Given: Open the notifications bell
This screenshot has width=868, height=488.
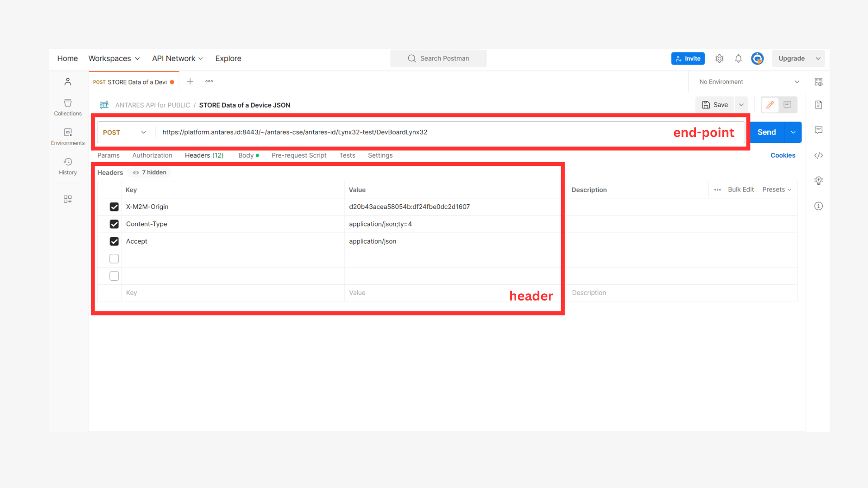Looking at the screenshot, I should pos(738,59).
